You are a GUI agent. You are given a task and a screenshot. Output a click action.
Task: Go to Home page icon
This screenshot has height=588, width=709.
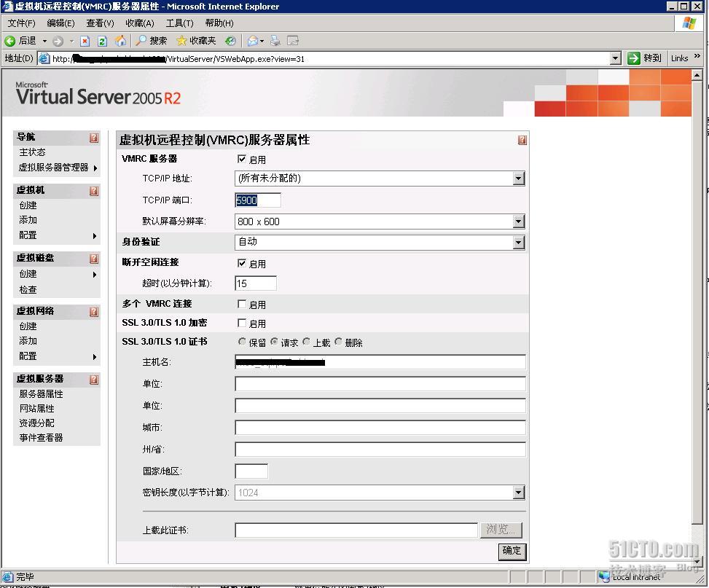click(120, 41)
